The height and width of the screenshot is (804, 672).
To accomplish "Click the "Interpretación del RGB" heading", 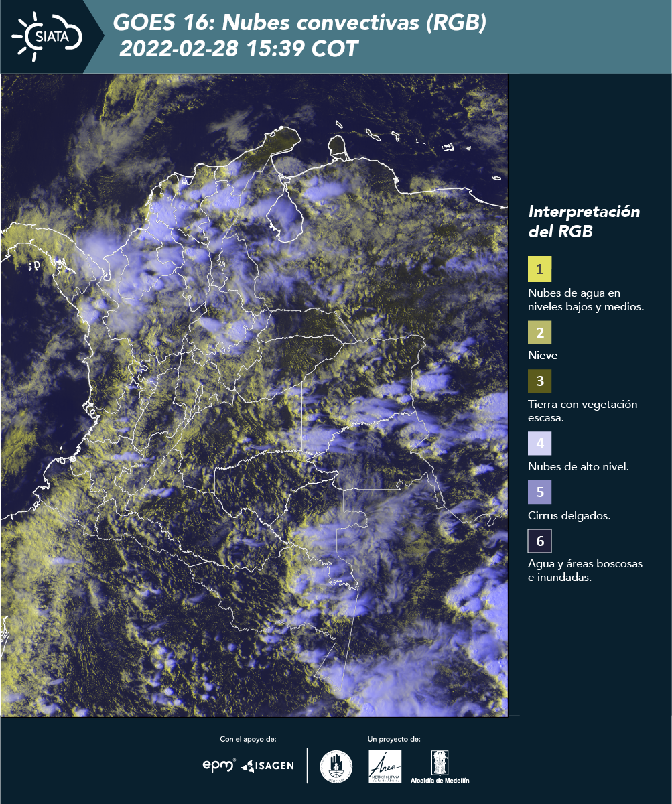I will [584, 222].
